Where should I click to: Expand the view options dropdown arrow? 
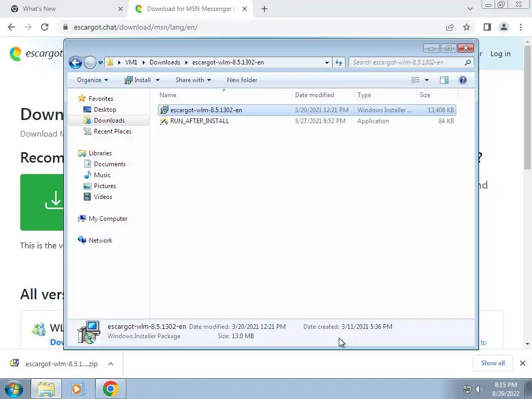(x=427, y=80)
